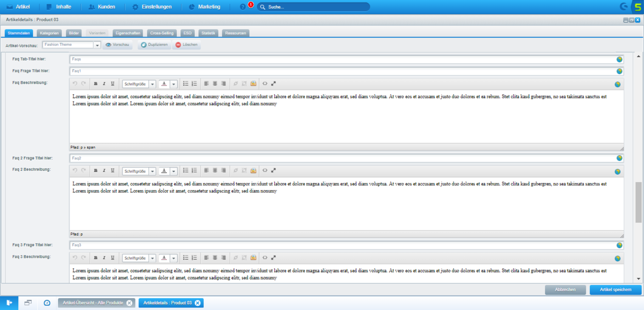This screenshot has height=310, width=644.
Task: Insert bullet list in Faq Beschreibung editor
Action: [185, 84]
